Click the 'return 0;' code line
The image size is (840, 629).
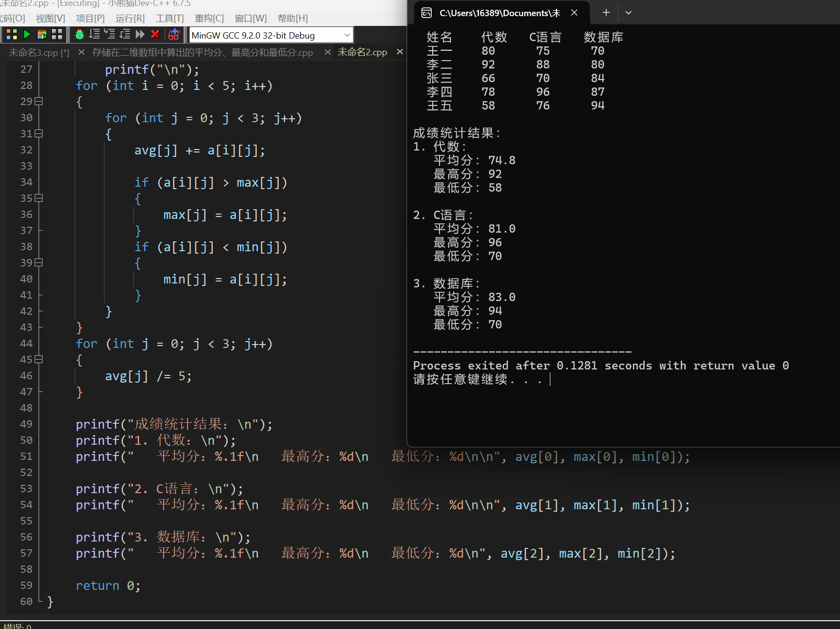pos(108,586)
